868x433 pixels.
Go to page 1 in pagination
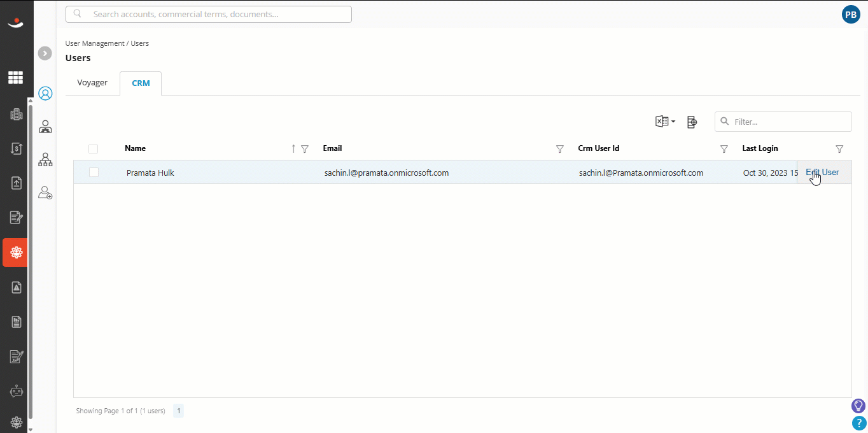179,411
